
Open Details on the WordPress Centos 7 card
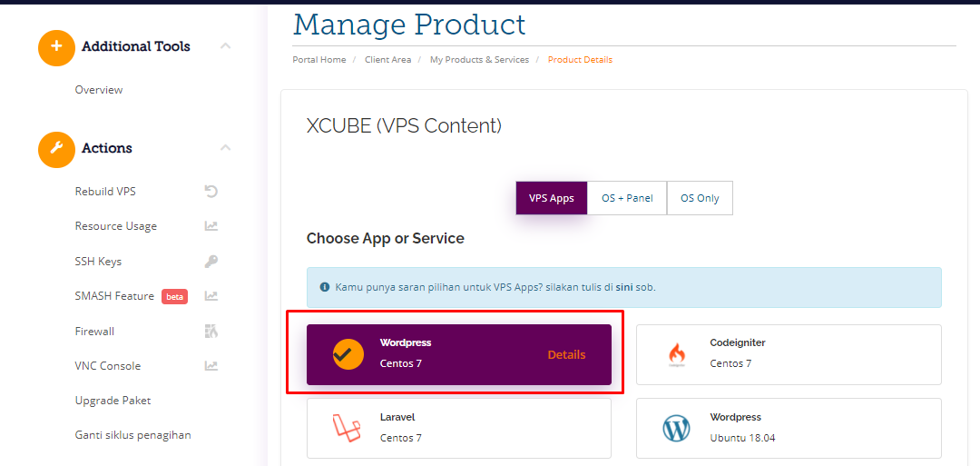click(x=566, y=354)
